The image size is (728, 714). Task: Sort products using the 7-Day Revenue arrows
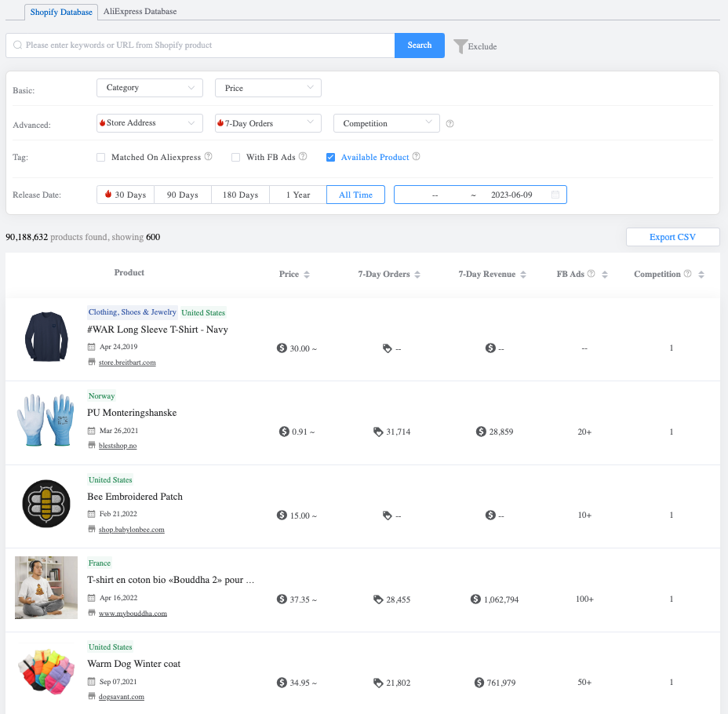[x=524, y=273]
